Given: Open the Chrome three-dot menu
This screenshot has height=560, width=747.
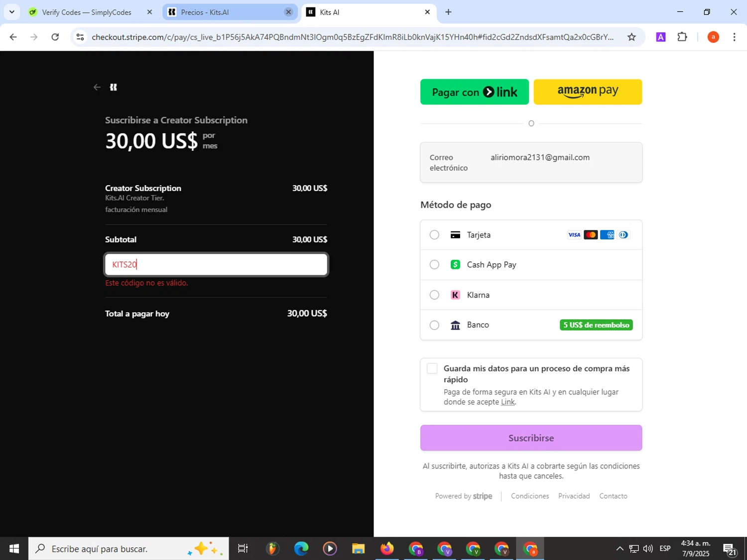Looking at the screenshot, I should [734, 37].
